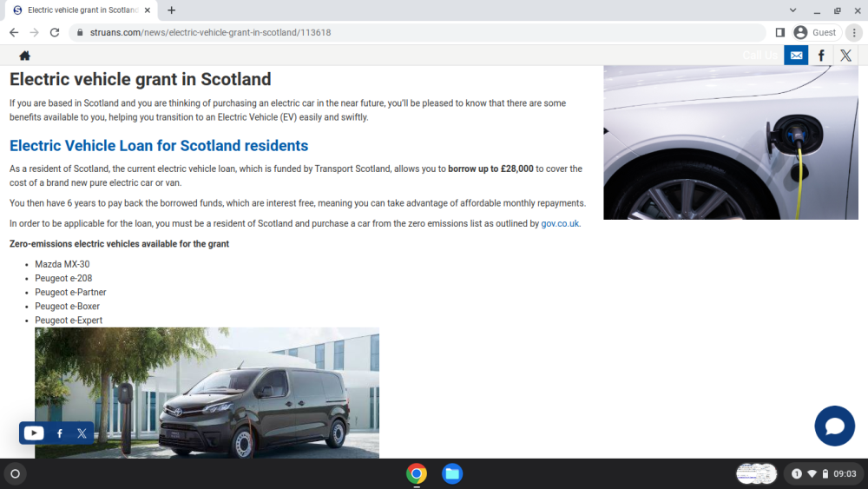Screen dimensions: 868x489
Task: Go forward in browser history
Action: pos(35,33)
